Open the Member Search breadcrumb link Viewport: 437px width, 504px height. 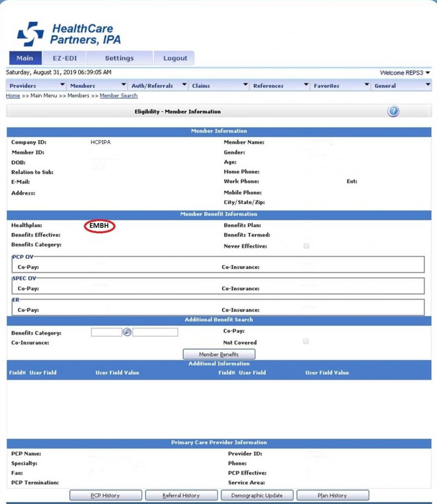pos(118,96)
